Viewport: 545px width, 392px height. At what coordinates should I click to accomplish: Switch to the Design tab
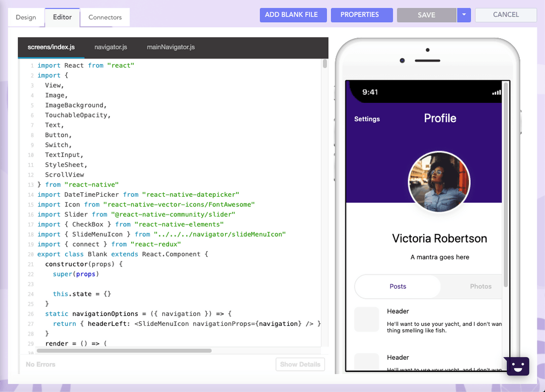[x=26, y=17]
